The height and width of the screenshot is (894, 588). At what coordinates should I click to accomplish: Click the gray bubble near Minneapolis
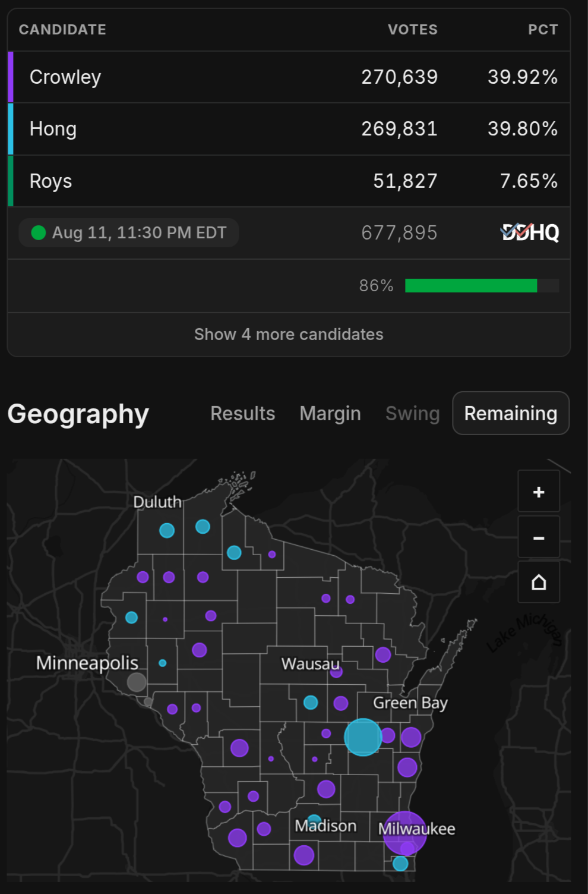click(137, 682)
